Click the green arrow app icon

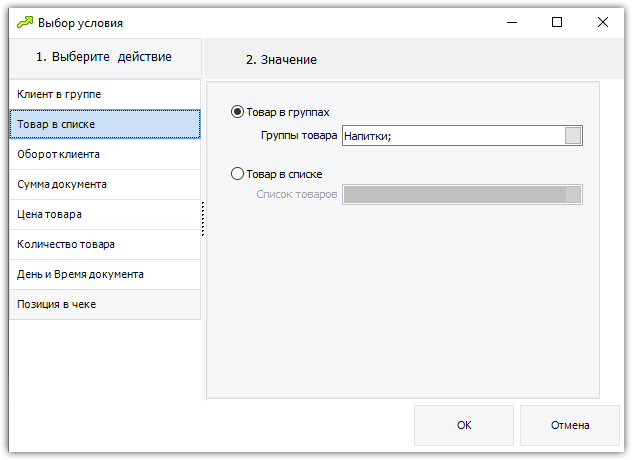pyautogui.click(x=25, y=22)
